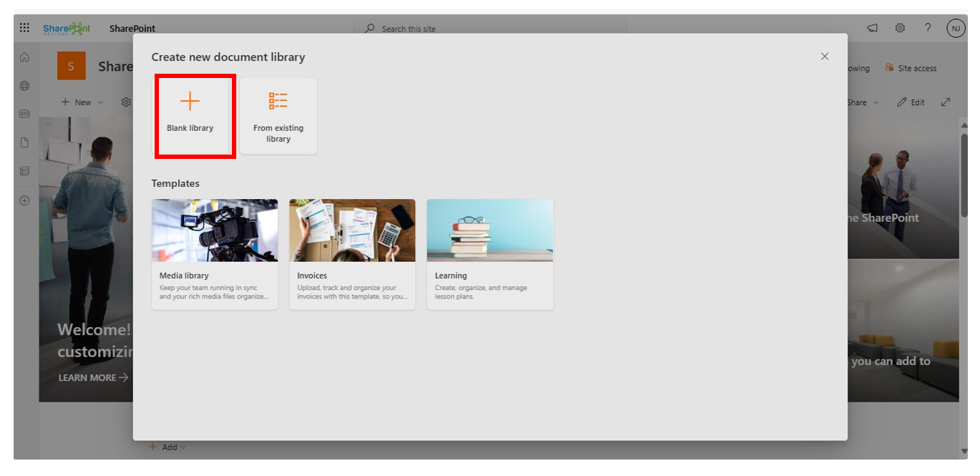Open the Share dropdown

coord(861,102)
